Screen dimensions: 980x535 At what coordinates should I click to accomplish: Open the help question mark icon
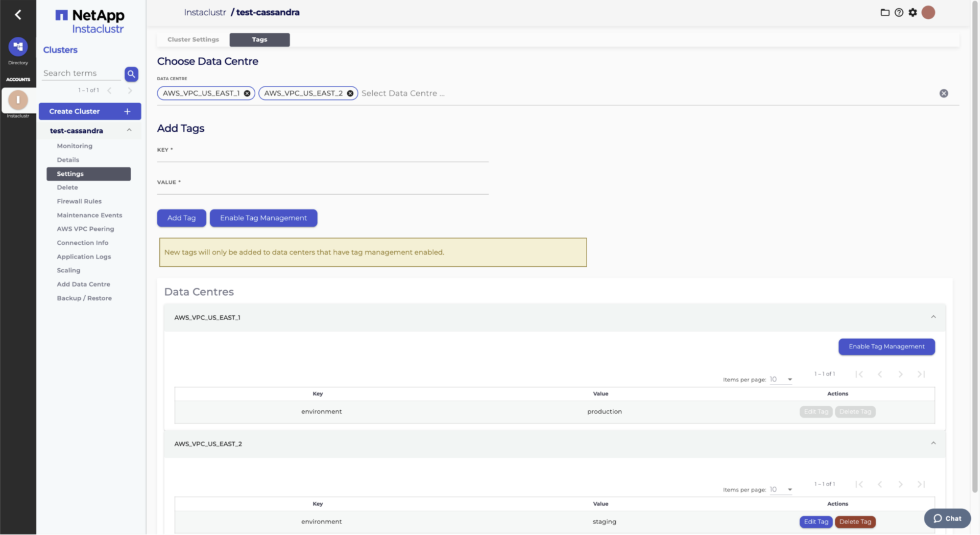tap(899, 12)
